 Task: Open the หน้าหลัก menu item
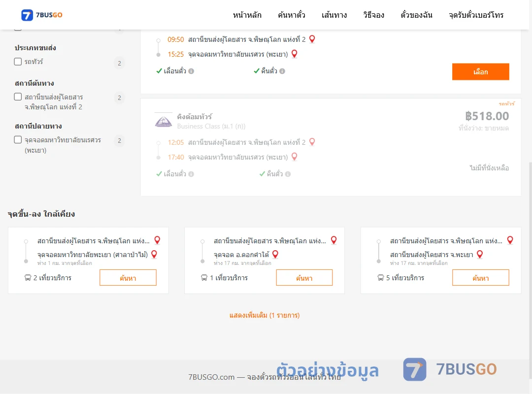pos(247,15)
